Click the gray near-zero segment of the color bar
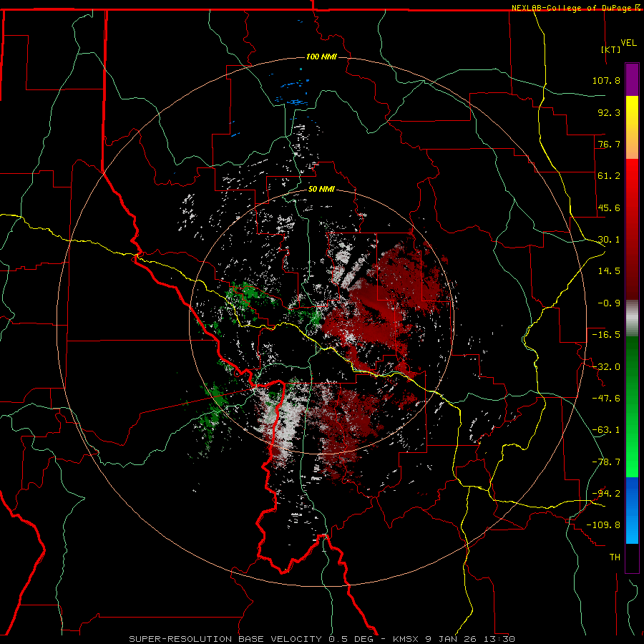Screen dimensions: 644x644 [x=632, y=318]
